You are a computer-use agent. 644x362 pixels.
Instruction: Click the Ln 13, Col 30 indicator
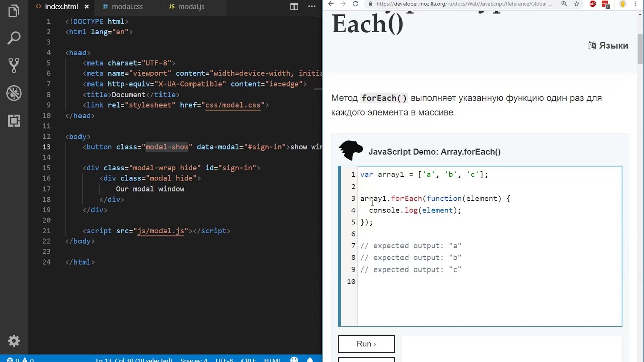point(133,360)
